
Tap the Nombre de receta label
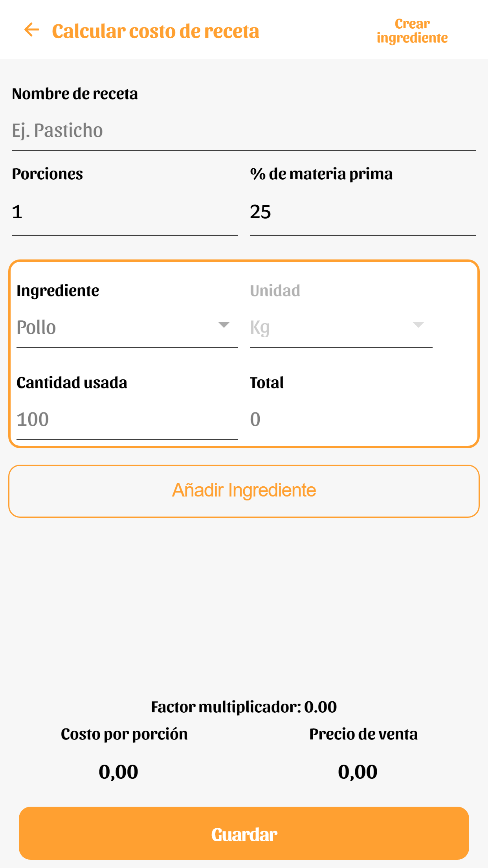pyautogui.click(x=75, y=94)
